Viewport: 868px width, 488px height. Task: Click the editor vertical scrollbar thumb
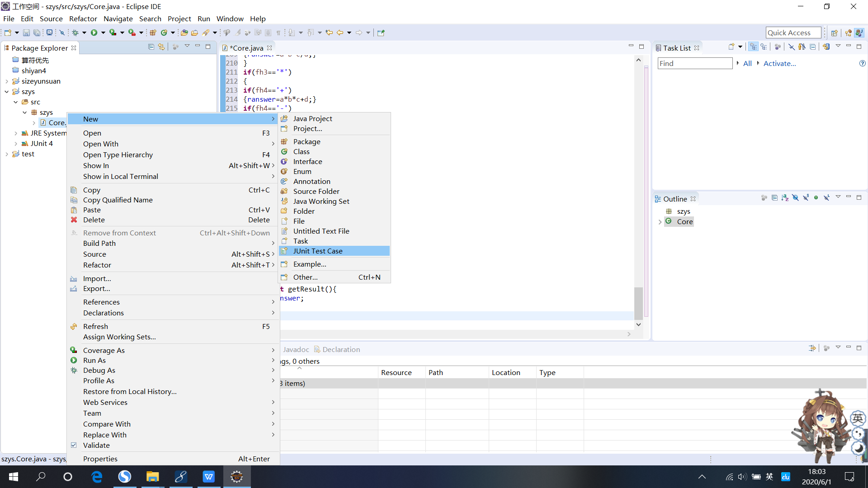(x=638, y=303)
